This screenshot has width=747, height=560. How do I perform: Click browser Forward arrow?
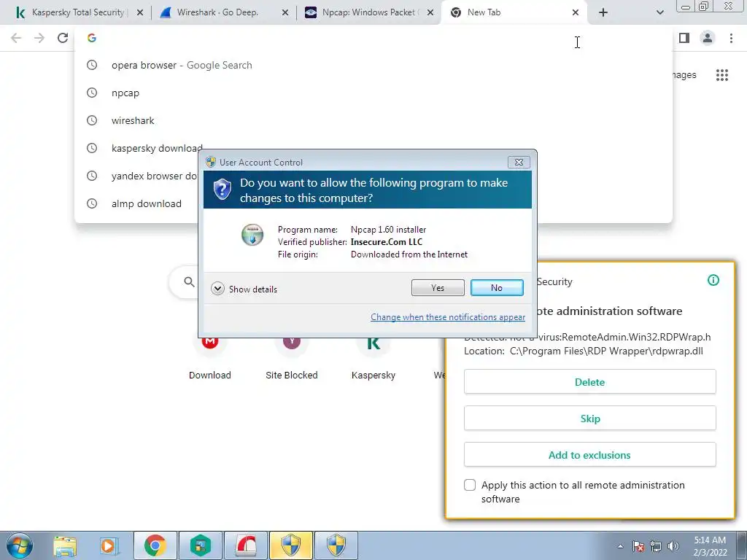point(39,38)
